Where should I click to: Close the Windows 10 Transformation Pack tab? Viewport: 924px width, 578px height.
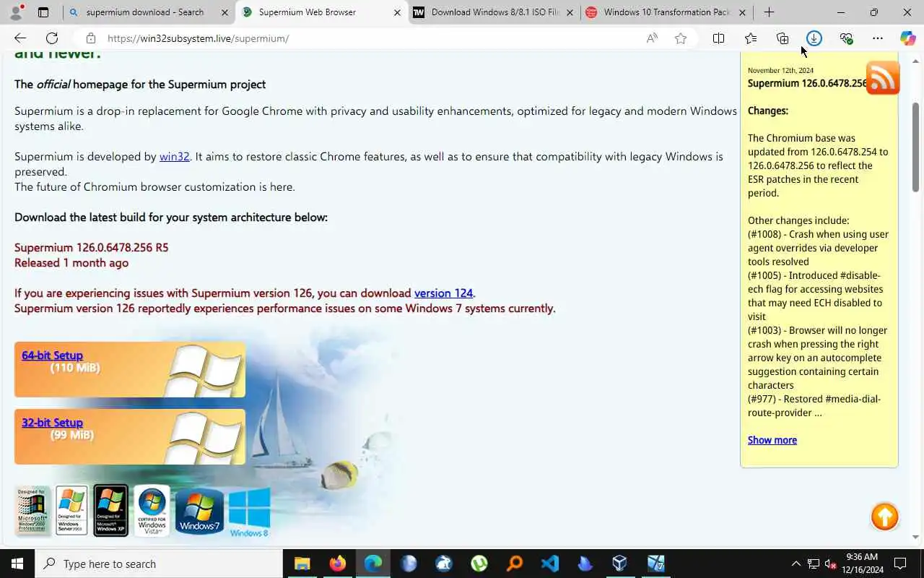(742, 12)
